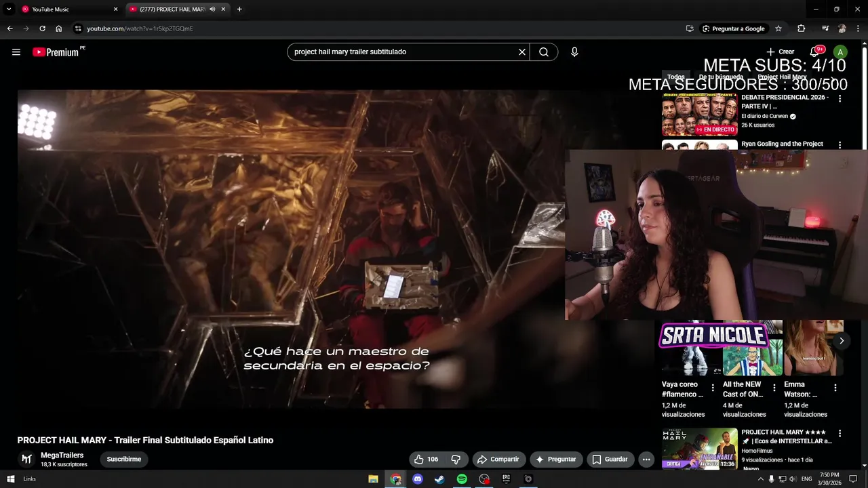Open options for All the NEW Cast short
Viewport: 868px width, 488px height.
(x=774, y=388)
